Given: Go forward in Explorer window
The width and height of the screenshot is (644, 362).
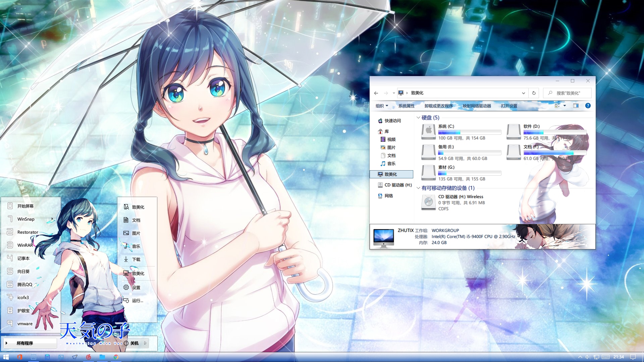Looking at the screenshot, I should (386, 93).
